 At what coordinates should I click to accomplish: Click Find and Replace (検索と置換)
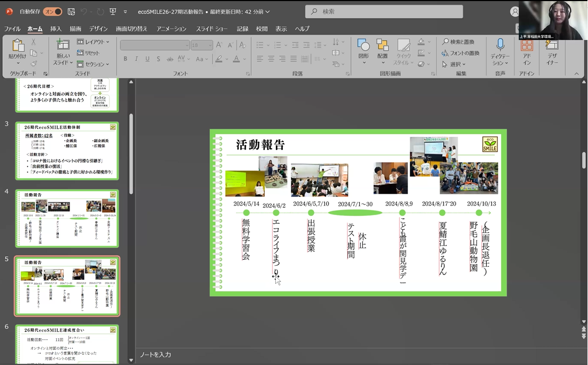(x=458, y=42)
